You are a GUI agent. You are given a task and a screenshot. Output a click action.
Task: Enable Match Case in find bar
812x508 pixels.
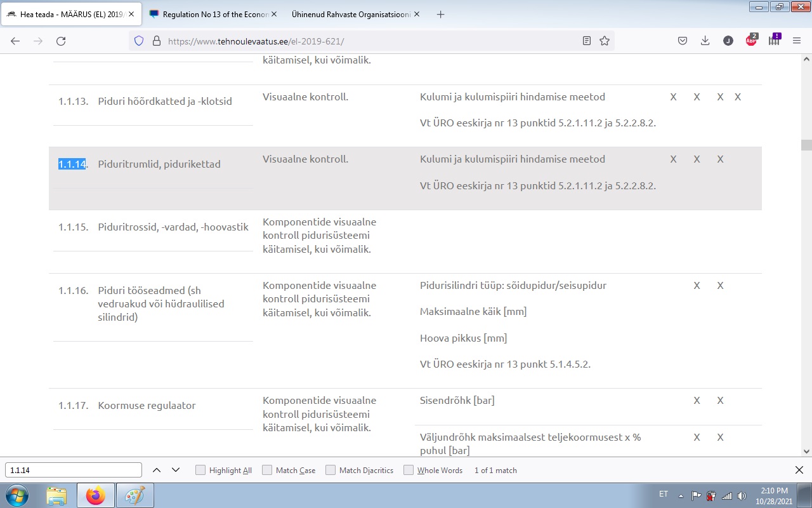pos(267,471)
